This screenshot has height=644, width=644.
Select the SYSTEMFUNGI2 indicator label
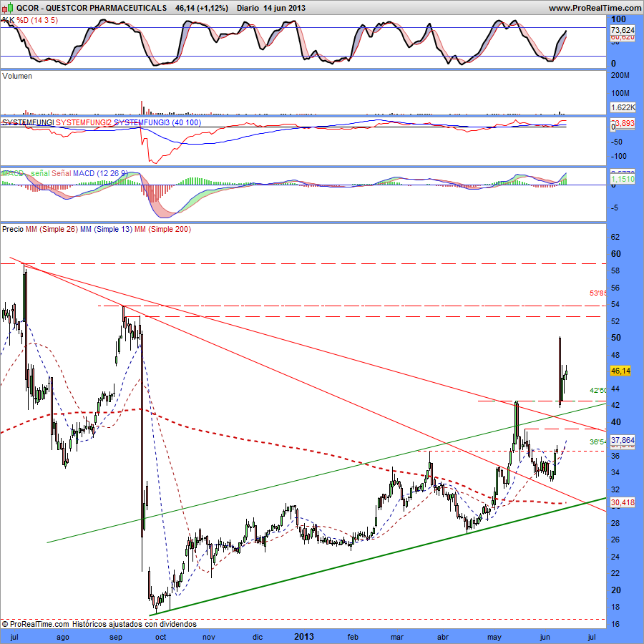(x=84, y=122)
